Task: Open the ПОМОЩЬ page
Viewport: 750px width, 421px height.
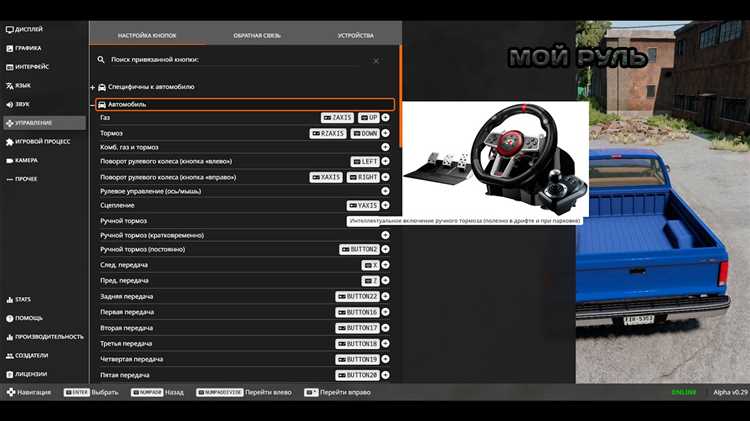Action: coord(25,318)
